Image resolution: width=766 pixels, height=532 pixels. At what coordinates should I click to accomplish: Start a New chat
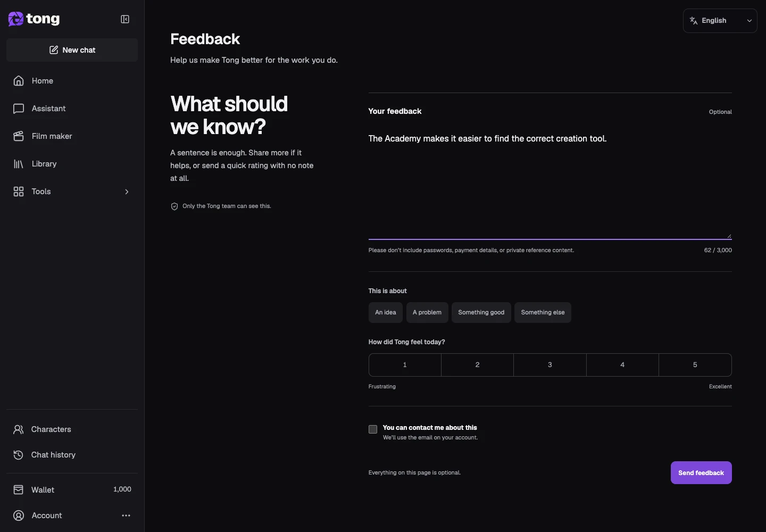click(x=72, y=50)
